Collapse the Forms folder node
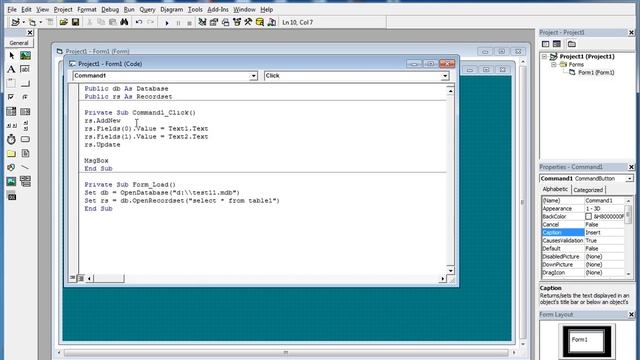The image size is (640, 360). click(x=553, y=64)
